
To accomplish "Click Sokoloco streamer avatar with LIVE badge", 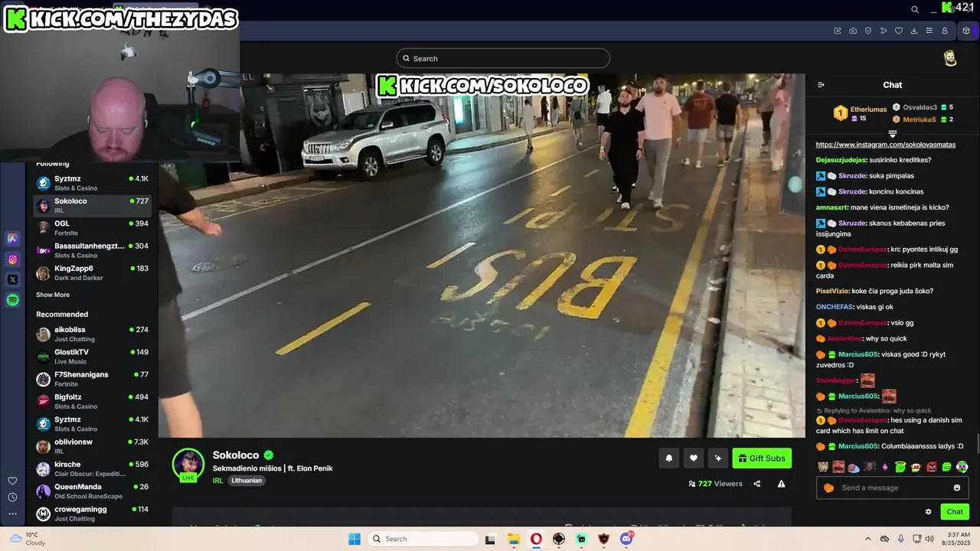I will click(x=188, y=465).
